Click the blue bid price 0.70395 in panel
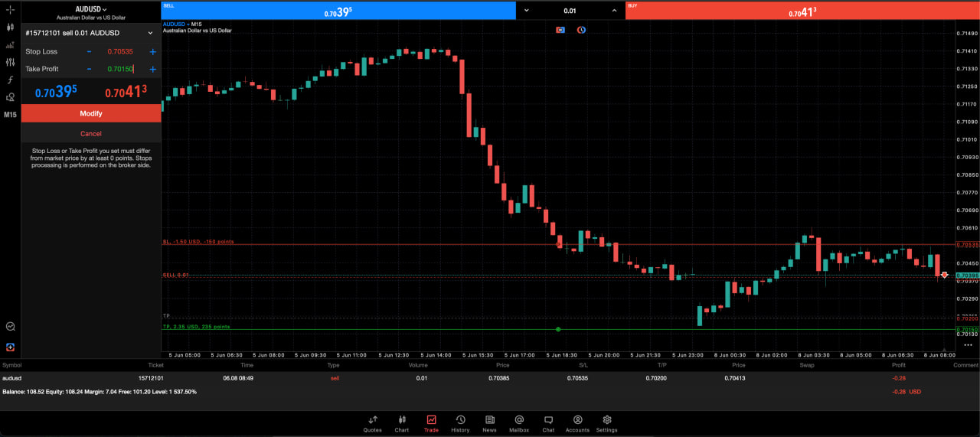This screenshot has width=980, height=437. (x=57, y=92)
